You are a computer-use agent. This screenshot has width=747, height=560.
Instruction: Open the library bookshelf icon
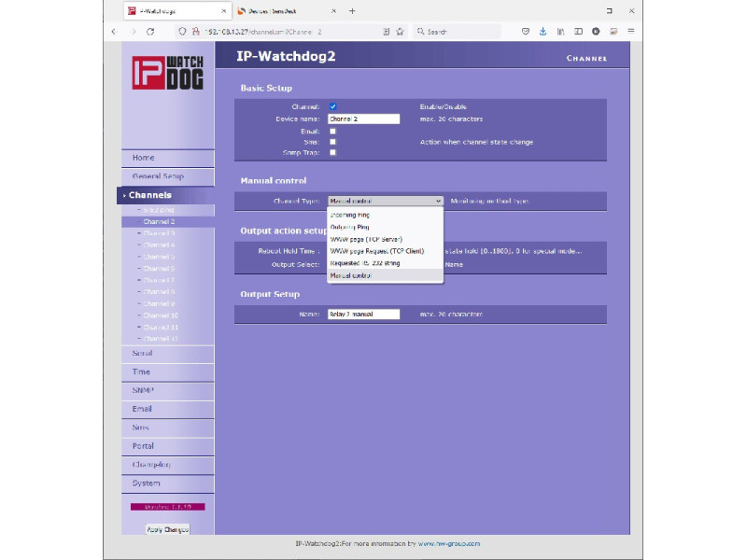pos(561,32)
